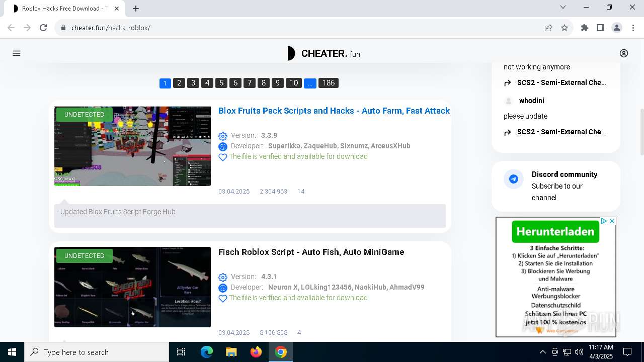
Task: Click the version gear icon for Blox Fruits
Action: [223, 136]
